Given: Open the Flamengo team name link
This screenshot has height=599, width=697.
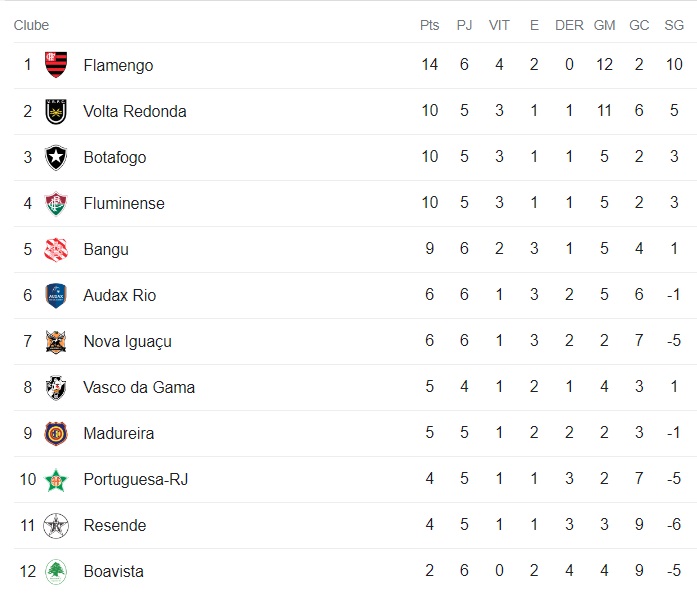Looking at the screenshot, I should click(x=118, y=65).
